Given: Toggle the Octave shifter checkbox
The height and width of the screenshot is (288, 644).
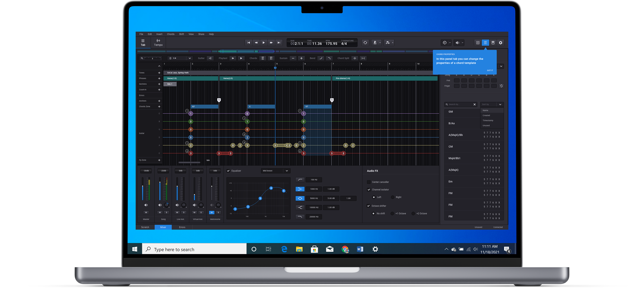Looking at the screenshot, I should tap(368, 206).
